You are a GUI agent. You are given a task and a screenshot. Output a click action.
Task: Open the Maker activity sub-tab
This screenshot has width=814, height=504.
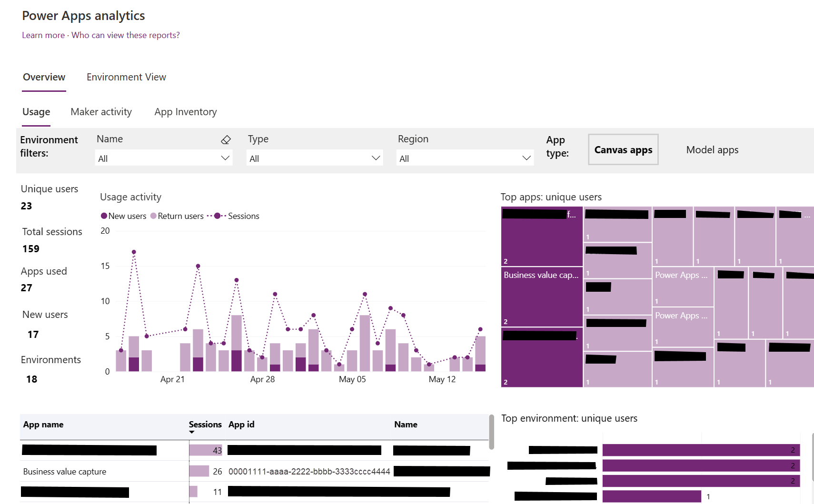[101, 112]
